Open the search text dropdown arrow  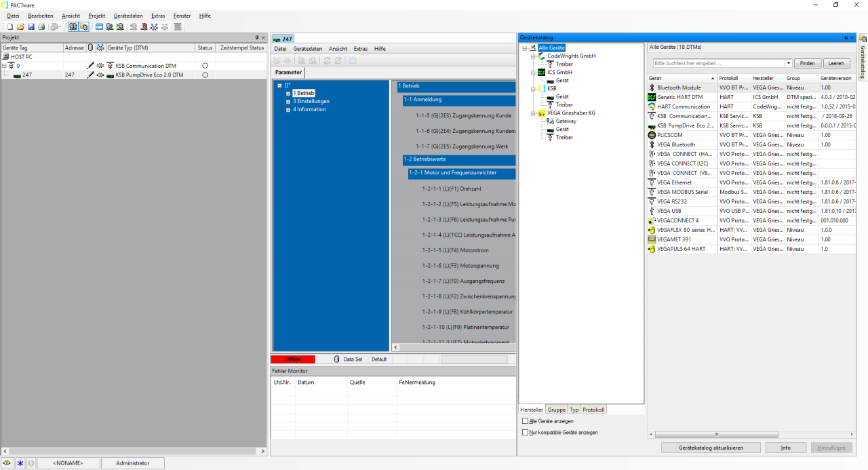pos(787,62)
